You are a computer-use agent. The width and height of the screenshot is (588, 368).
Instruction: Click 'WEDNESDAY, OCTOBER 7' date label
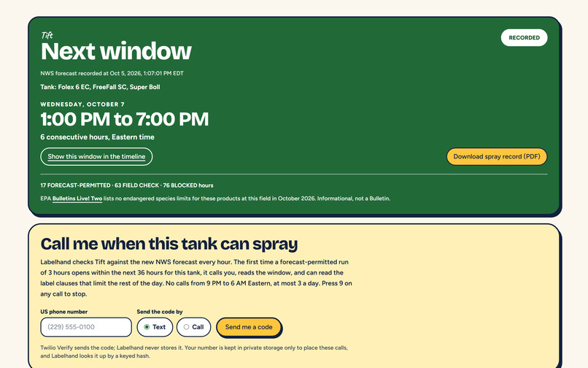[x=82, y=104]
